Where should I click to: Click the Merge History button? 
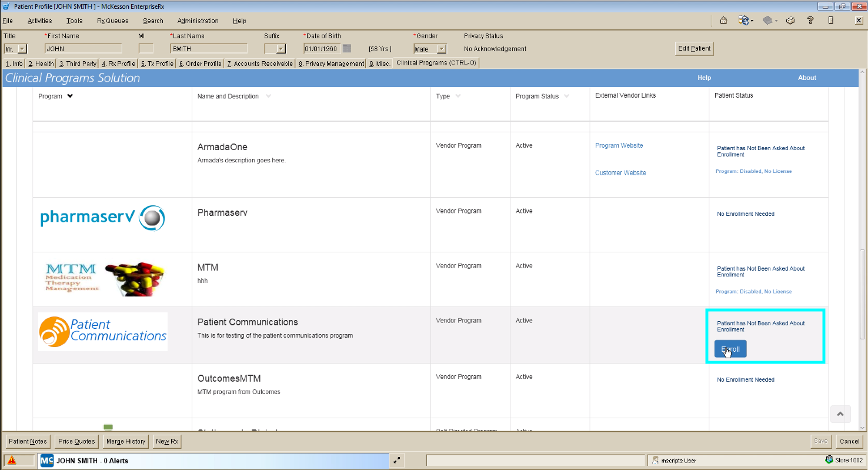[126, 441]
